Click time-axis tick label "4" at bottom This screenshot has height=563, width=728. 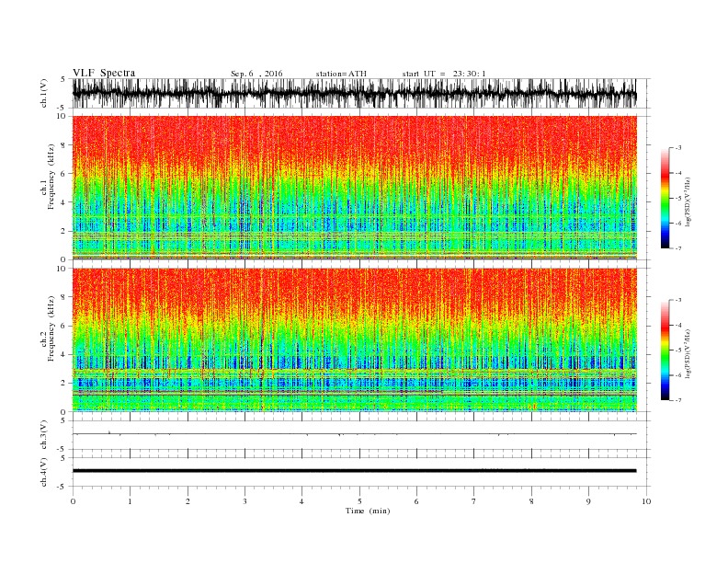(301, 501)
